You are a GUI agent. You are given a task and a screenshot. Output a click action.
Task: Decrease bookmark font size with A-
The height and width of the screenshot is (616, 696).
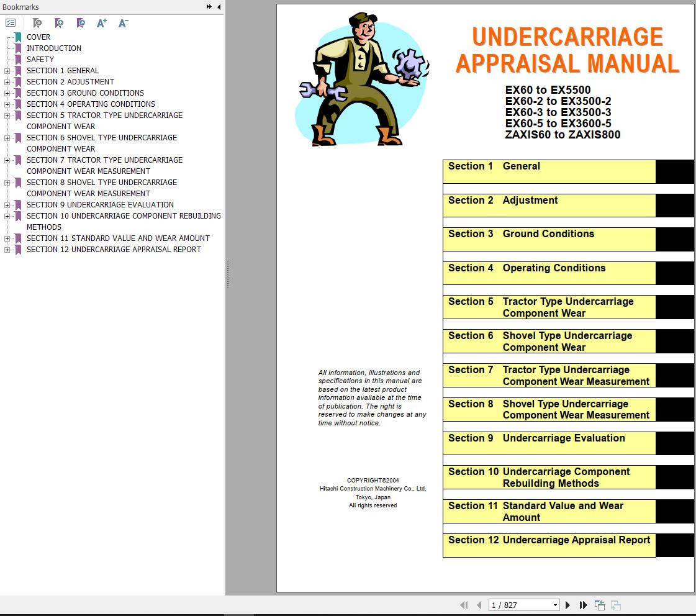124,23
